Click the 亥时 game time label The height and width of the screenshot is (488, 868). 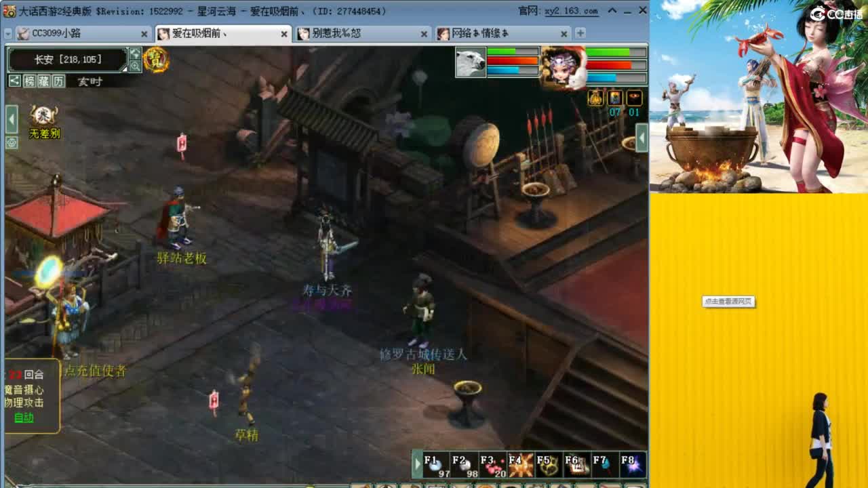coord(90,81)
